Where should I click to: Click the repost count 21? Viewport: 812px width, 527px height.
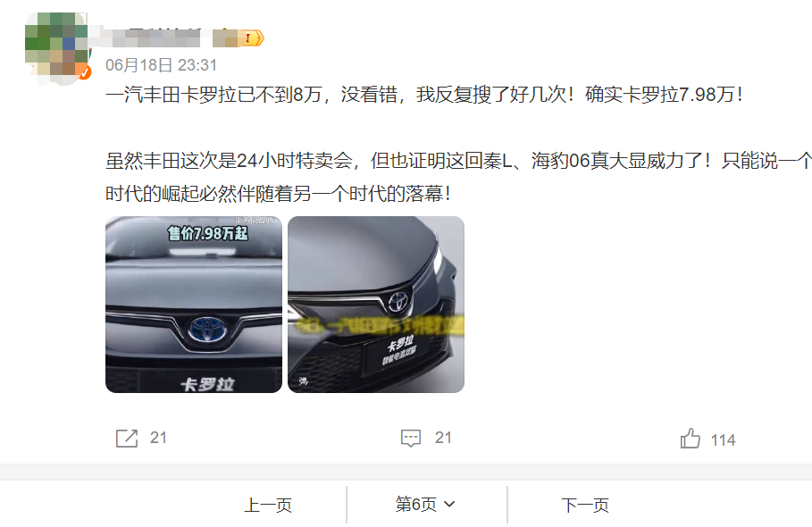(158, 438)
